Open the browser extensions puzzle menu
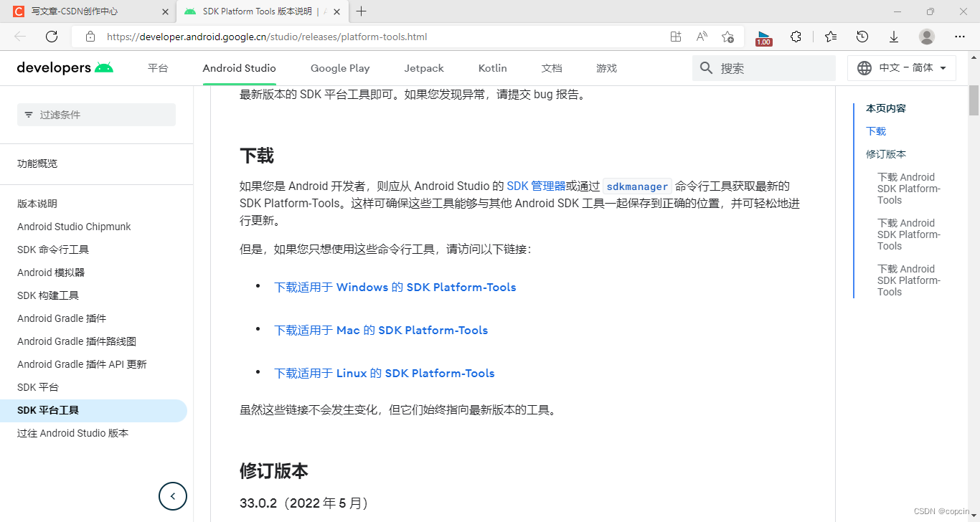The height and width of the screenshot is (522, 980). (796, 36)
